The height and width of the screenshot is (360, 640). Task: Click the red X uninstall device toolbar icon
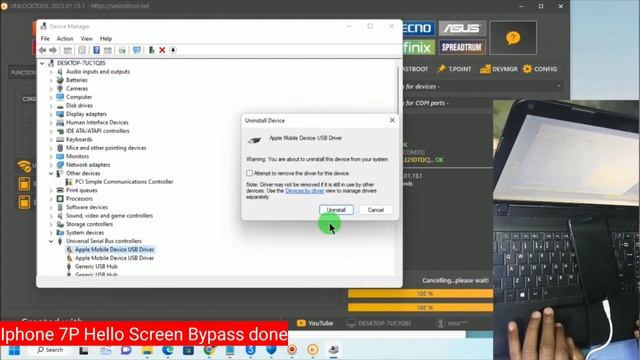click(162, 50)
